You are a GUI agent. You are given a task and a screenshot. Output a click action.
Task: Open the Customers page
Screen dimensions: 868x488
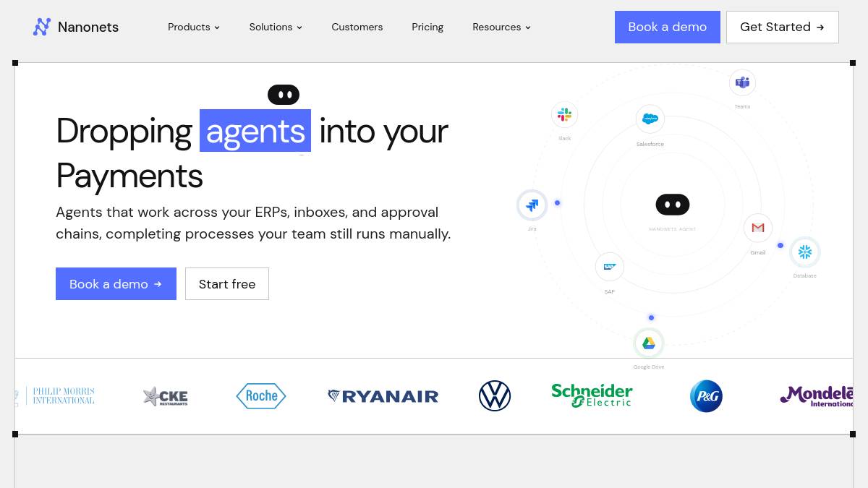[357, 27]
